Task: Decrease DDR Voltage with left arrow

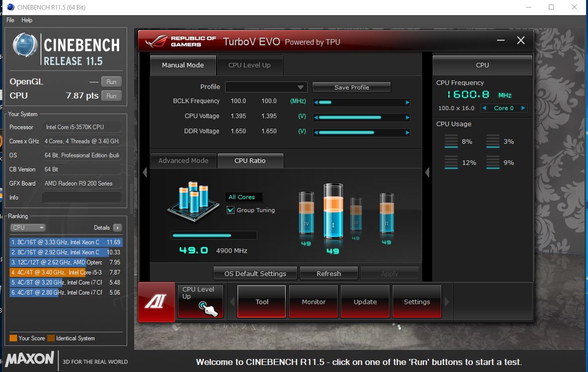Action: pos(316,132)
